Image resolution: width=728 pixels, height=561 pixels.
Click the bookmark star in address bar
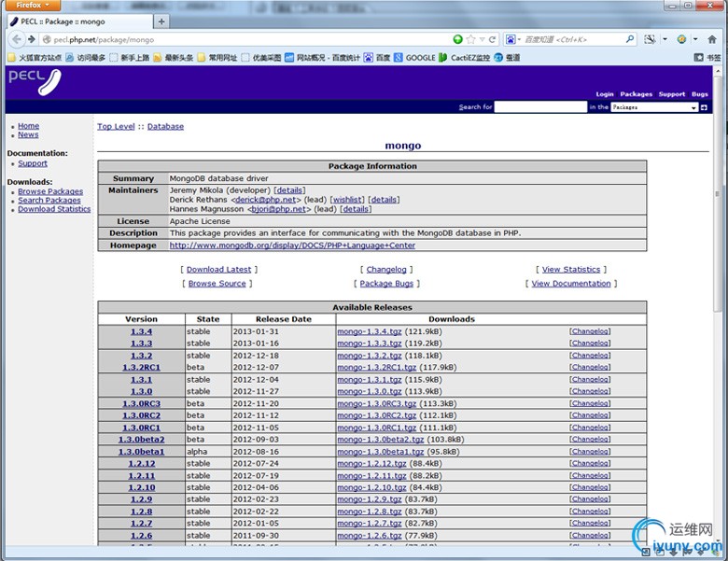(471, 39)
